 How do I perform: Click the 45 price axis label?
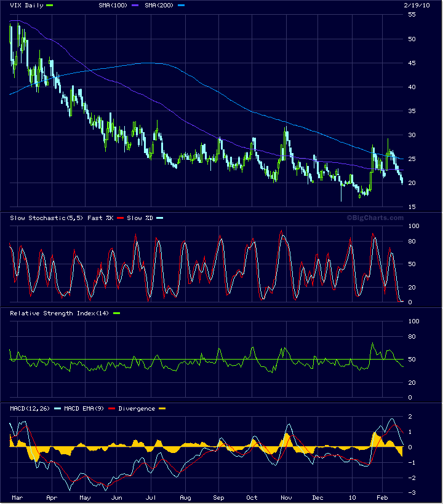pyautogui.click(x=412, y=63)
